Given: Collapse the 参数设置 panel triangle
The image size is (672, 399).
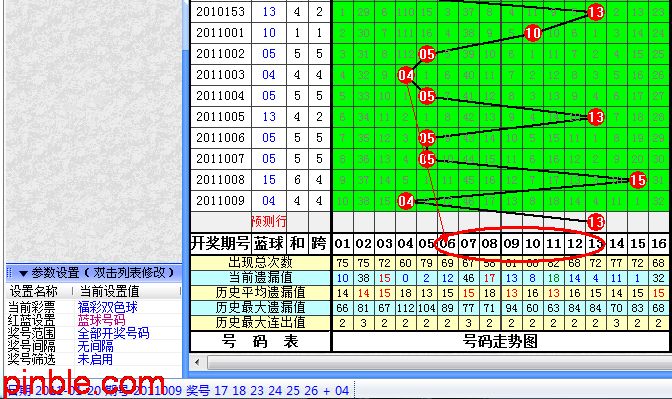Looking at the screenshot, I should (23, 273).
